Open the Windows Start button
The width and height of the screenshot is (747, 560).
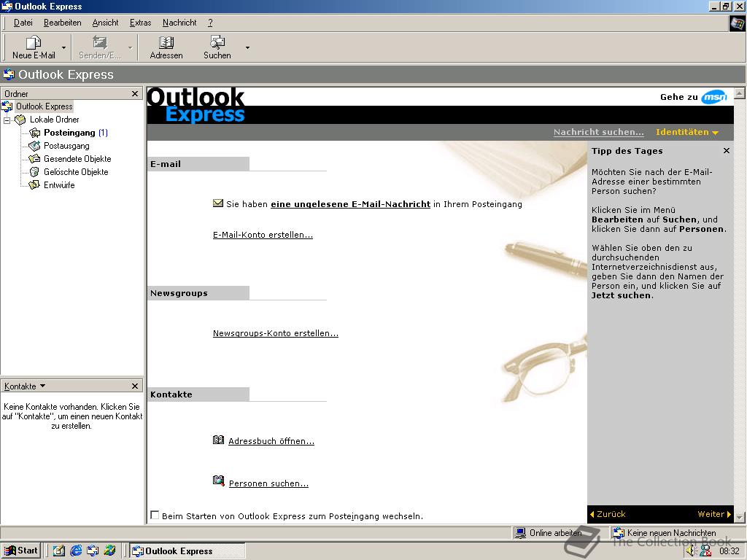pyautogui.click(x=21, y=551)
